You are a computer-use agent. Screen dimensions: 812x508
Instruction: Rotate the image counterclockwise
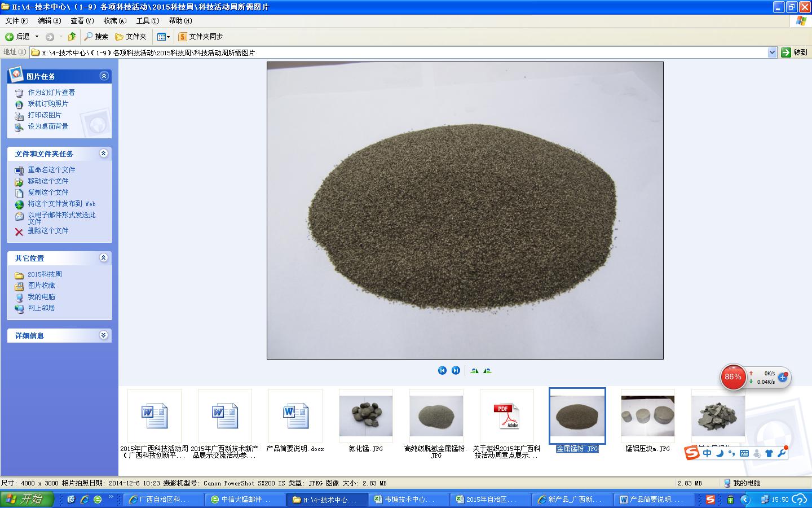[x=487, y=370]
